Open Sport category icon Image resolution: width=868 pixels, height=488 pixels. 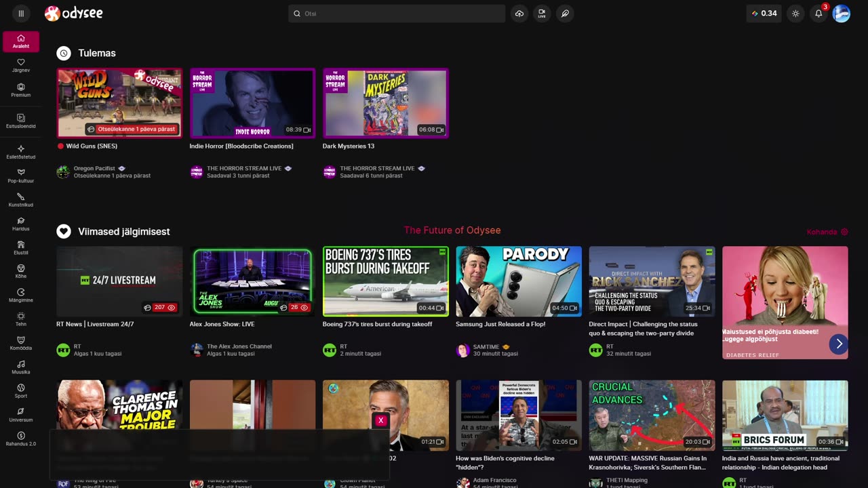pos(21,388)
